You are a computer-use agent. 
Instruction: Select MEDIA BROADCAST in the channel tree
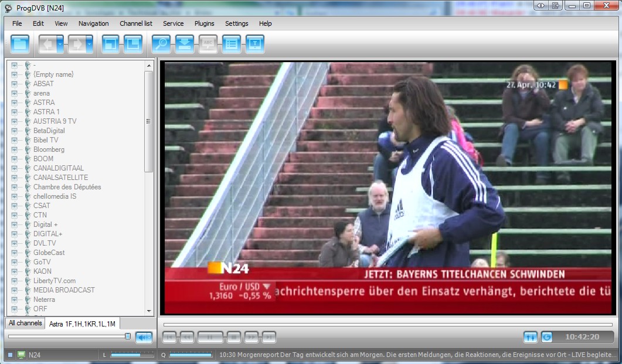pyautogui.click(x=64, y=290)
